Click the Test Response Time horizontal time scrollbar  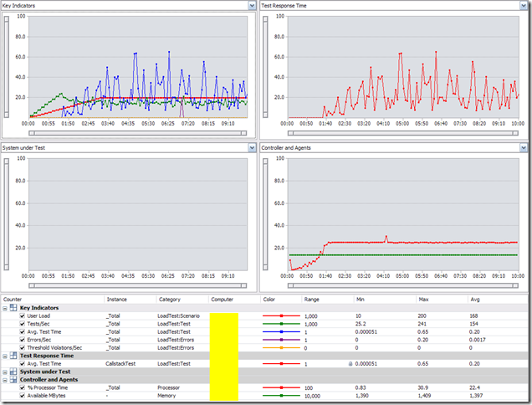[x=403, y=133]
